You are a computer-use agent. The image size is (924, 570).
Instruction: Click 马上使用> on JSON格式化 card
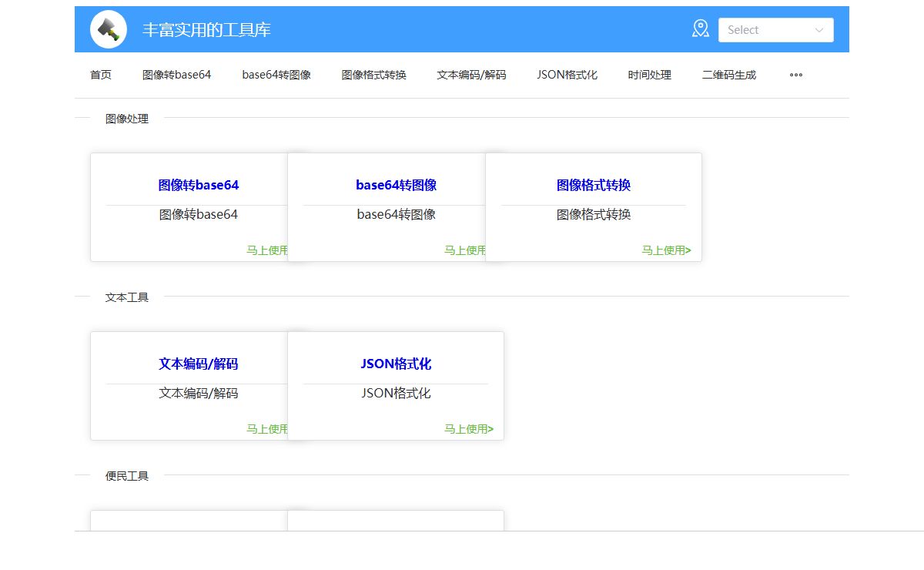(469, 429)
